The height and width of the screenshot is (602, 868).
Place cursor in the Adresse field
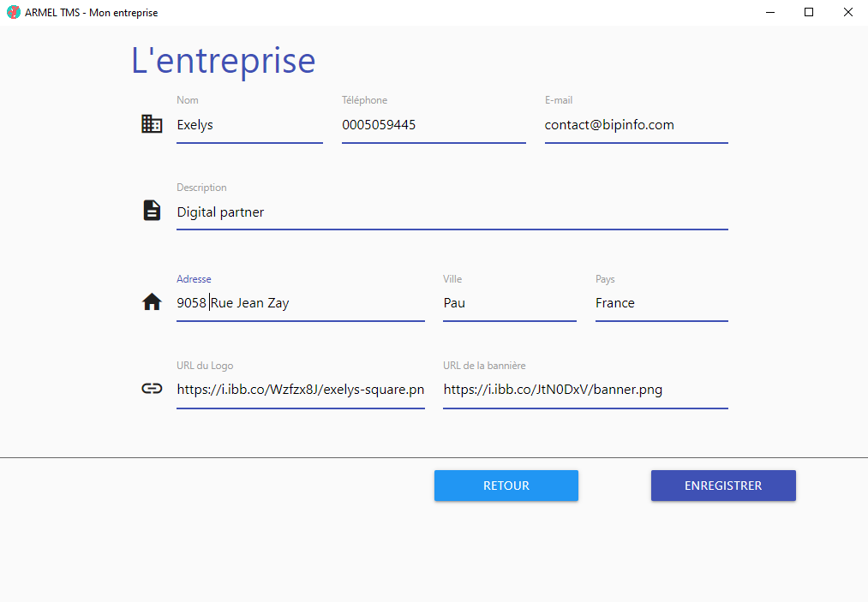pos(300,303)
